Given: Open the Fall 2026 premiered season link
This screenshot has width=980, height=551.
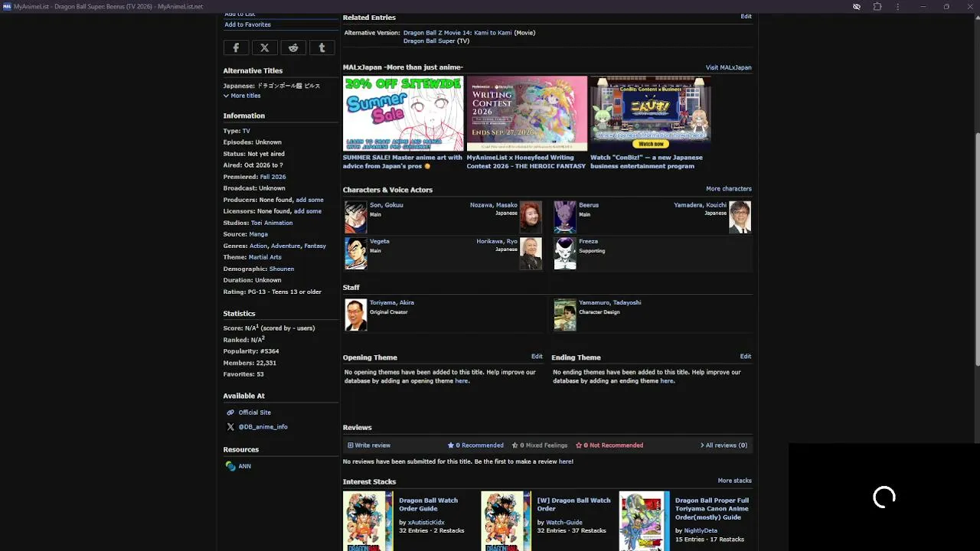Looking at the screenshot, I should tap(273, 177).
